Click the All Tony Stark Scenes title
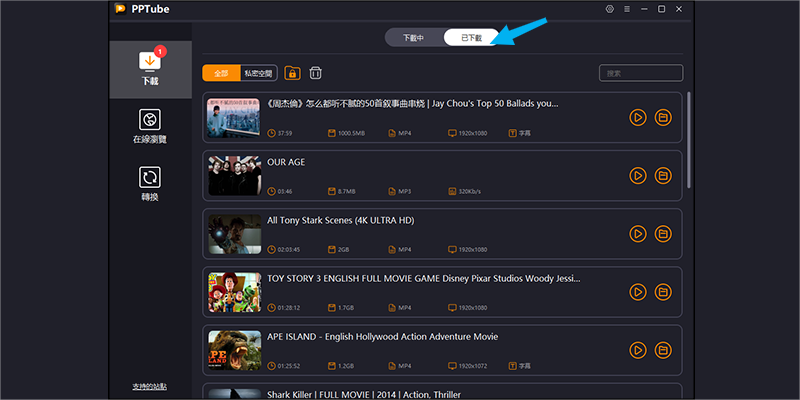 (341, 220)
